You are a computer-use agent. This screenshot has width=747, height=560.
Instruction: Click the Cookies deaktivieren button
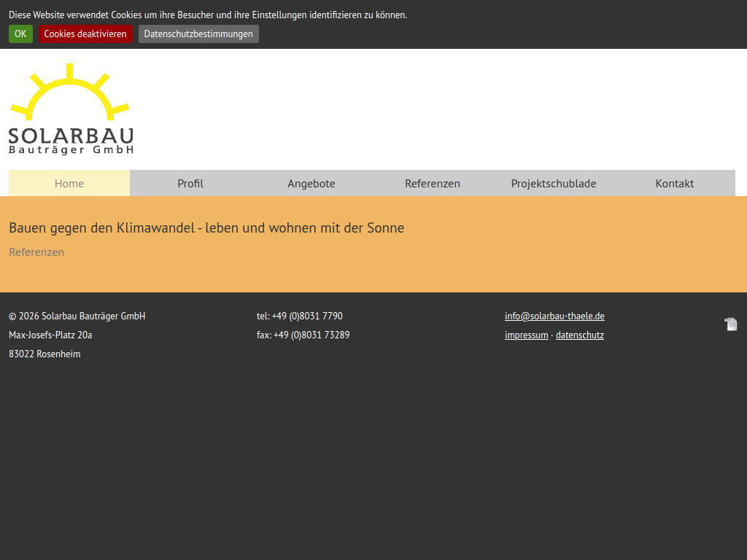[85, 34]
